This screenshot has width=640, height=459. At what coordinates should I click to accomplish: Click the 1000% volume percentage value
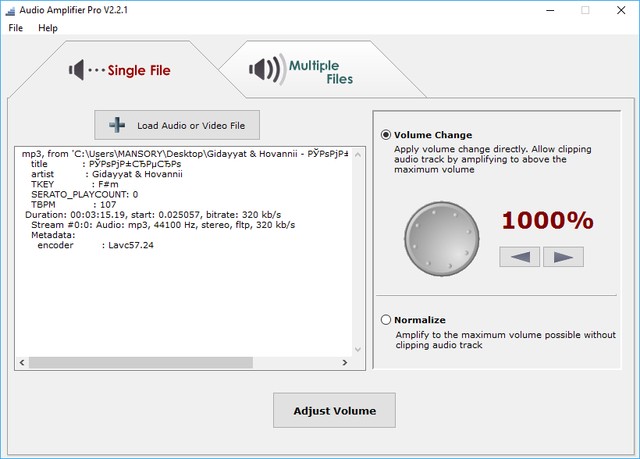click(x=547, y=220)
